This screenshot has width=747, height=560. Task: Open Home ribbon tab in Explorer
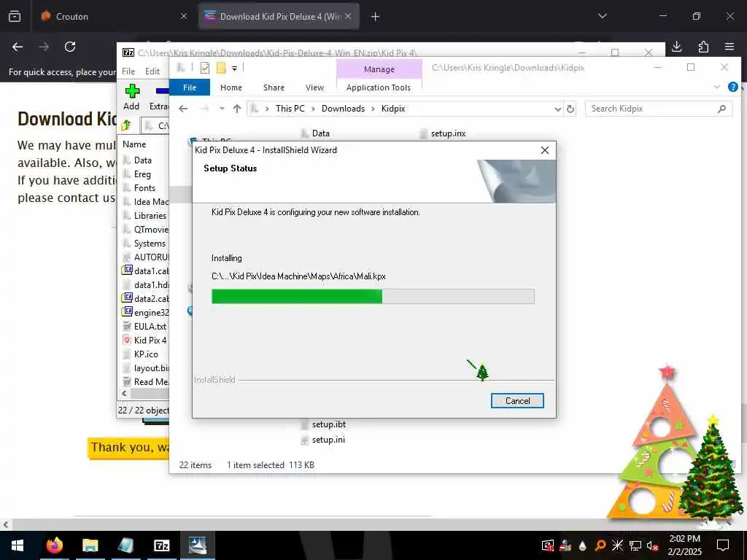click(231, 87)
